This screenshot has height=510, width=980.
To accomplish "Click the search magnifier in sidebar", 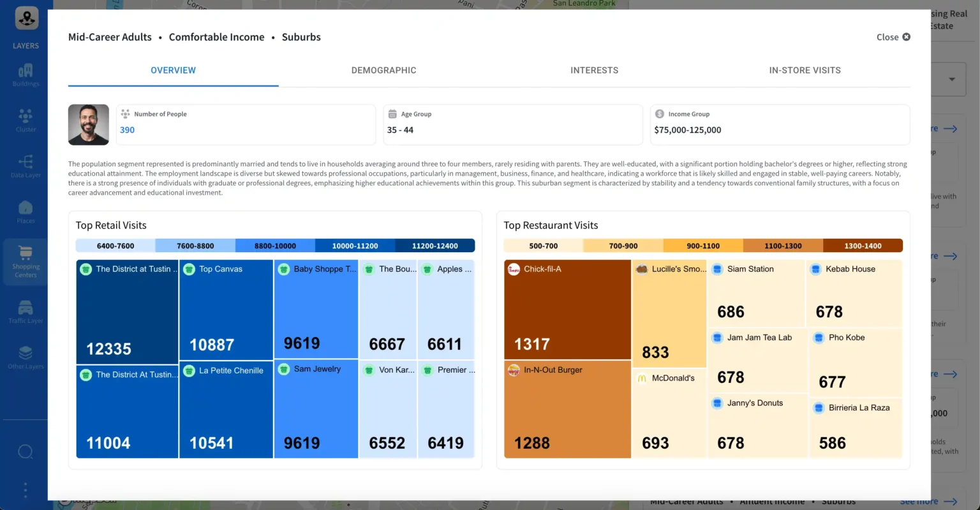I will click(26, 452).
